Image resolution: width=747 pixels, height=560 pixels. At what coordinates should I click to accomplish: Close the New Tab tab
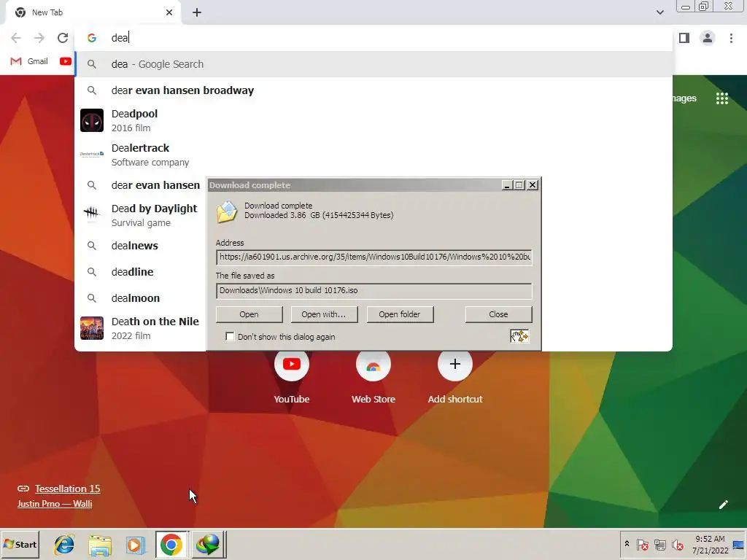coord(169,12)
